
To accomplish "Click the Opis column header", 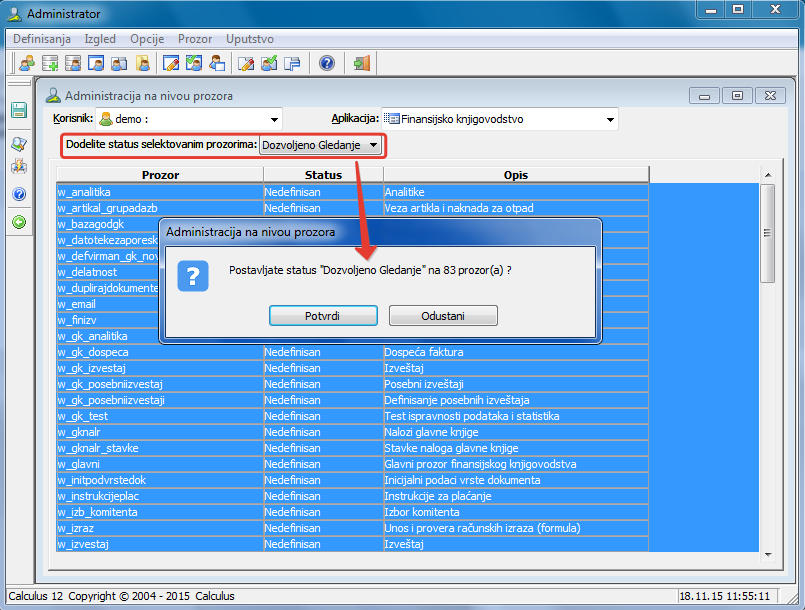I will coord(516,175).
